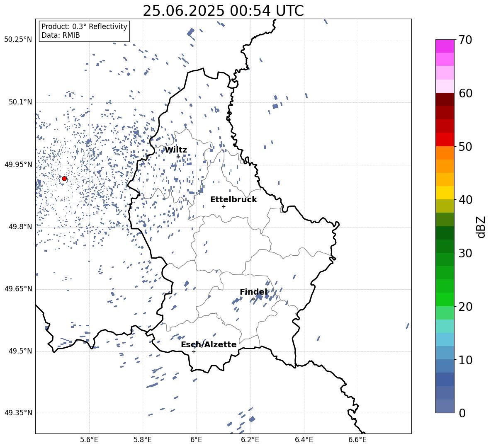Click the 49.35°N latitude label
Screen dimensions: 491x448
pyautogui.click(x=18, y=413)
